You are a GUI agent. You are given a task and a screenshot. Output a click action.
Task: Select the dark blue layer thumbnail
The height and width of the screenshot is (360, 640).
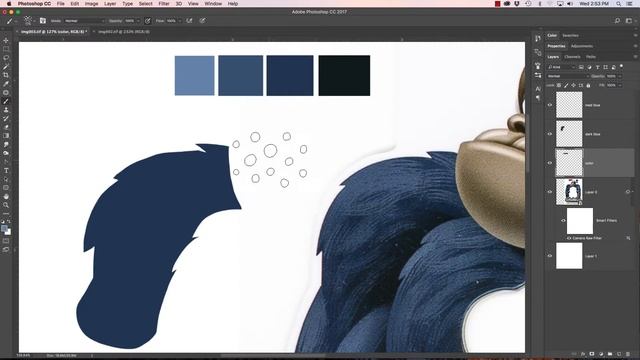click(x=569, y=134)
